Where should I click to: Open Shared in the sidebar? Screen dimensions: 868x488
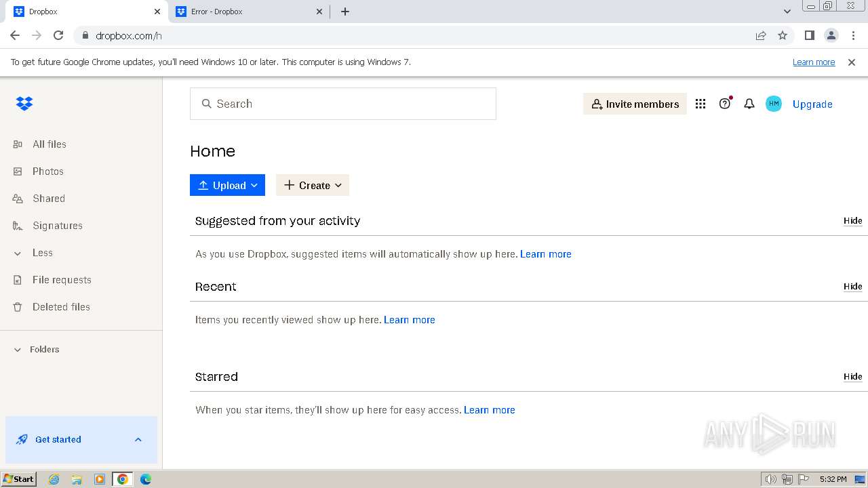point(49,199)
